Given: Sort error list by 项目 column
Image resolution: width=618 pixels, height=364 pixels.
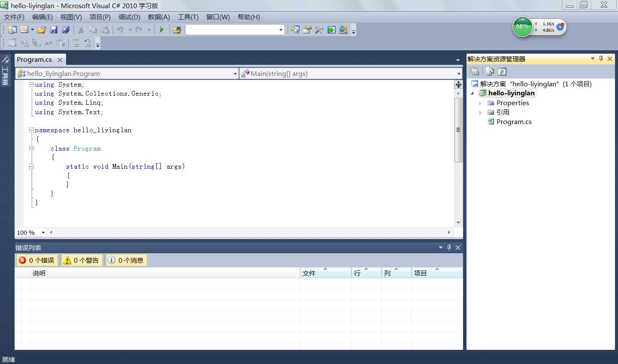Looking at the screenshot, I should coord(437,273).
